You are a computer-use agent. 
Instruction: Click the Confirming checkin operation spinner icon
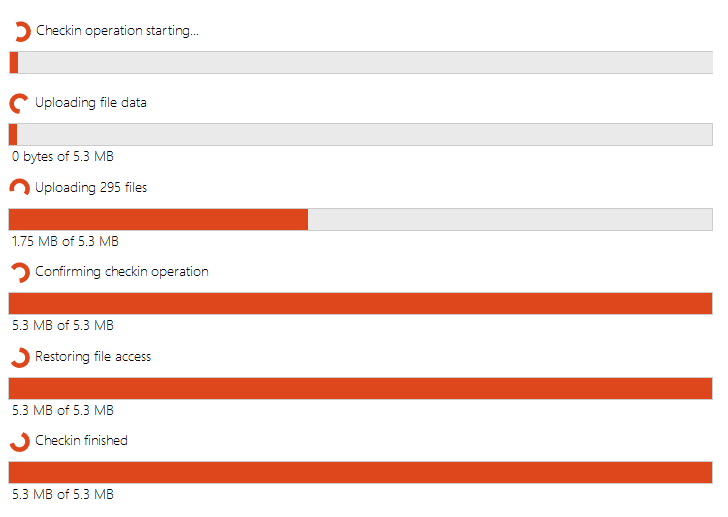point(19,272)
